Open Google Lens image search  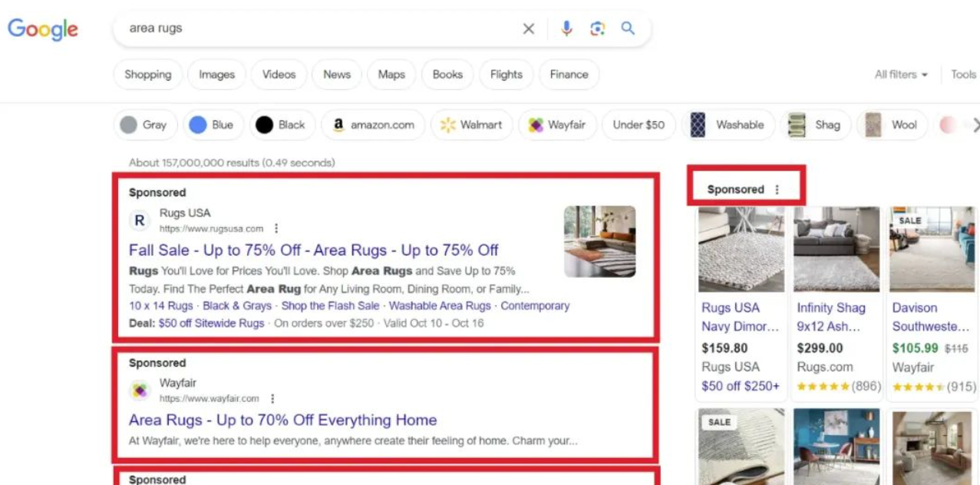click(x=597, y=29)
